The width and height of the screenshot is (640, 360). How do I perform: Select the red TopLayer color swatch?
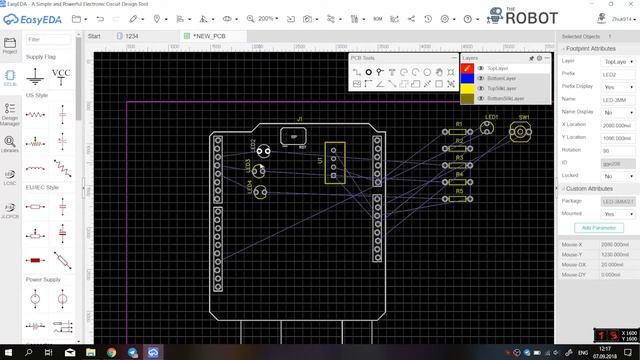pos(467,68)
